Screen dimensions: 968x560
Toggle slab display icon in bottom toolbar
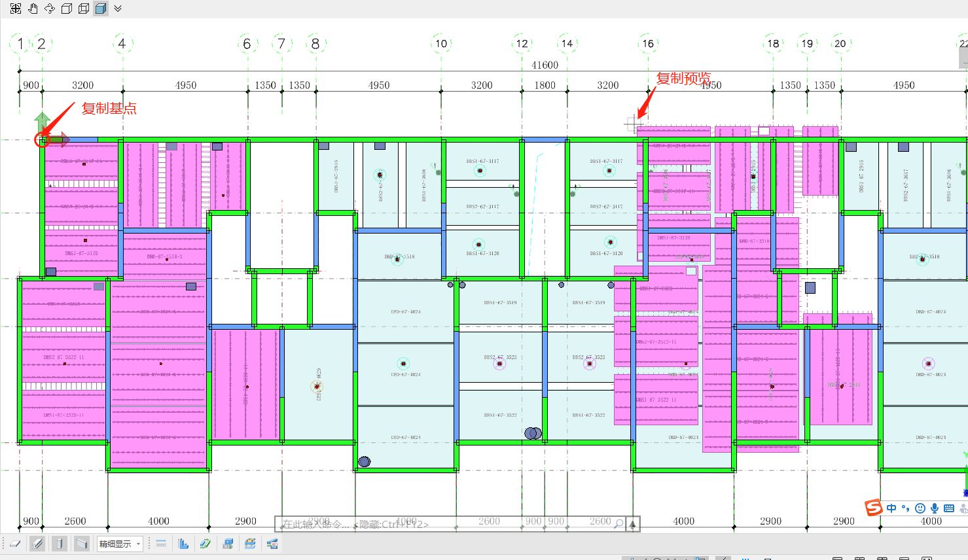click(15, 544)
